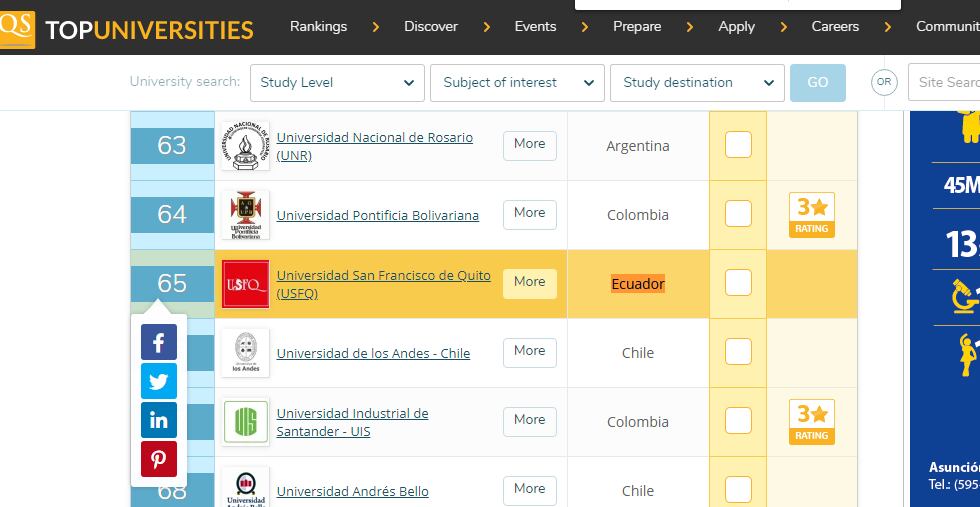
Task: Share on Facebook icon
Action: point(158,343)
